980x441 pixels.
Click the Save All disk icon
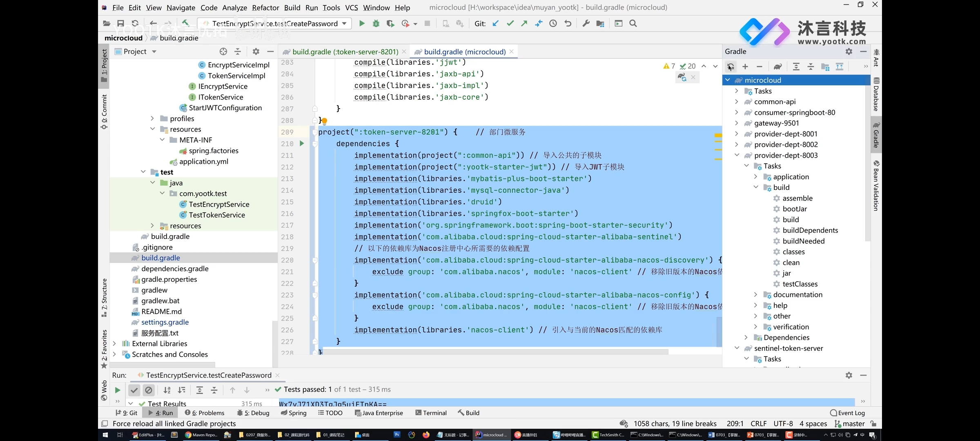click(x=120, y=24)
